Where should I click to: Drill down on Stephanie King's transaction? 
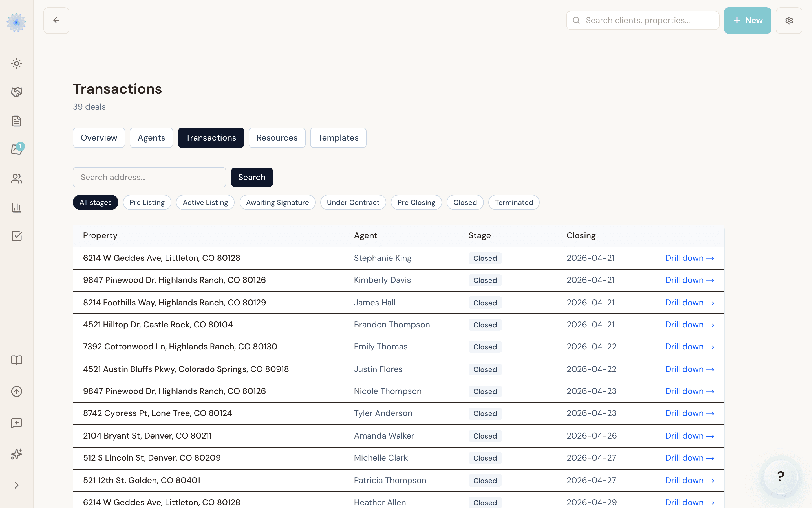(690, 258)
